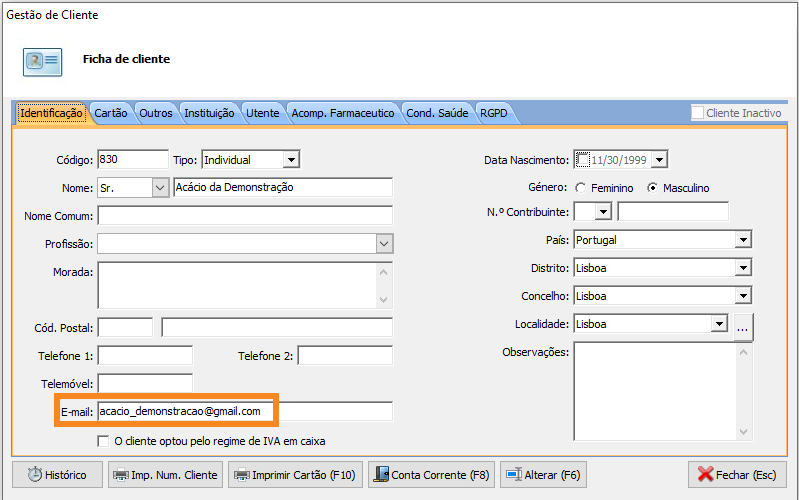Toggle the Cliente Inactivo checkbox
This screenshot has height=500, width=799.
(x=698, y=113)
